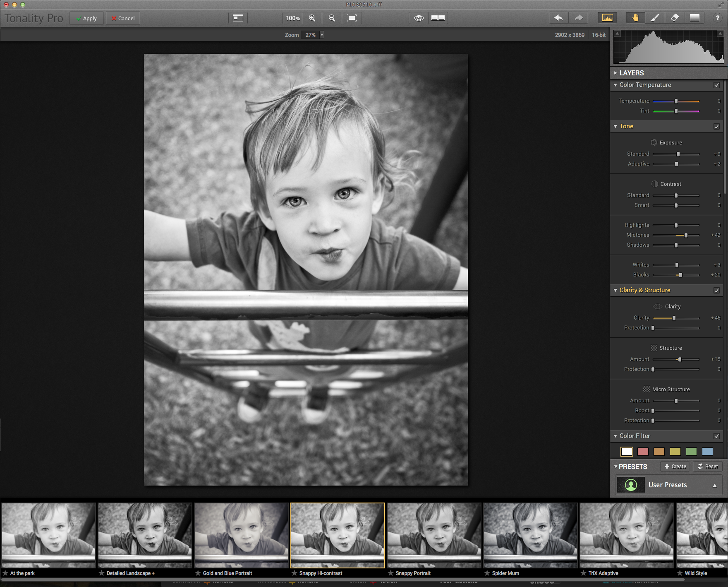Click the Apply button
The image size is (728, 587).
86,18
